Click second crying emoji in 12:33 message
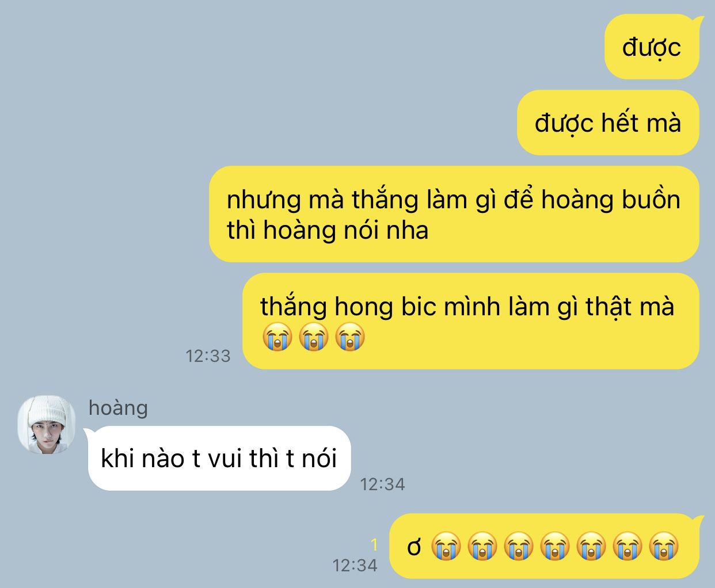 point(314,337)
